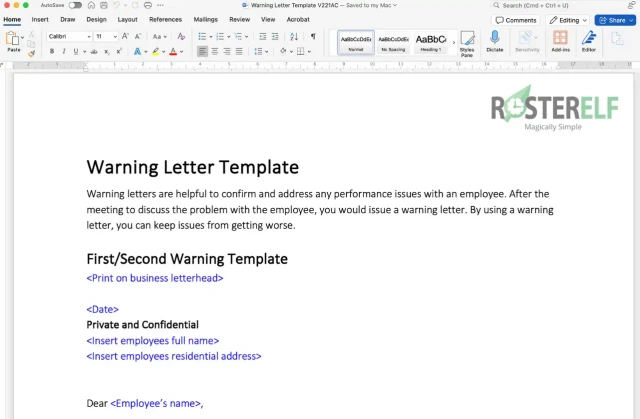Image resolution: width=640 pixels, height=419 pixels.
Task: Click the Decrease Font Size icon
Action: pyautogui.click(x=138, y=36)
